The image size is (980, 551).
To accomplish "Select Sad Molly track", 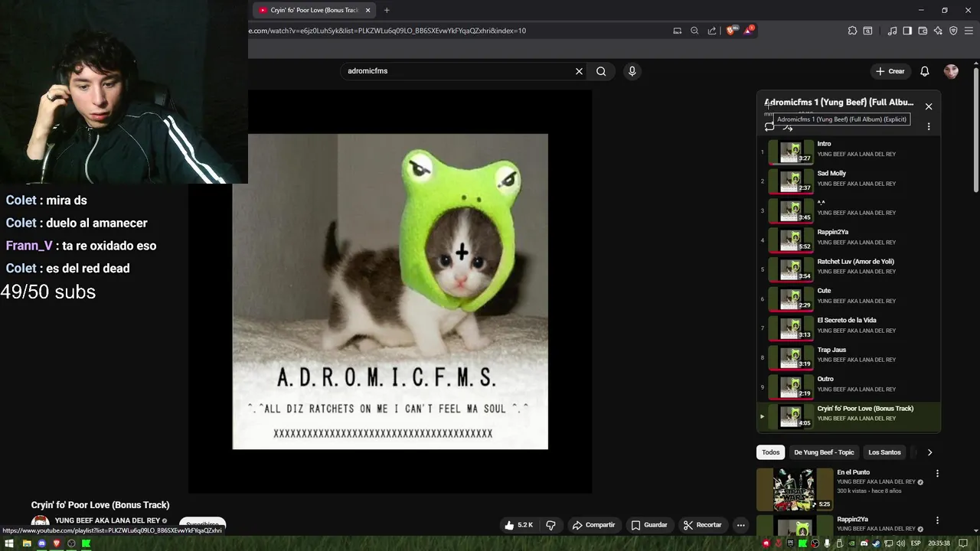I will coord(849,181).
